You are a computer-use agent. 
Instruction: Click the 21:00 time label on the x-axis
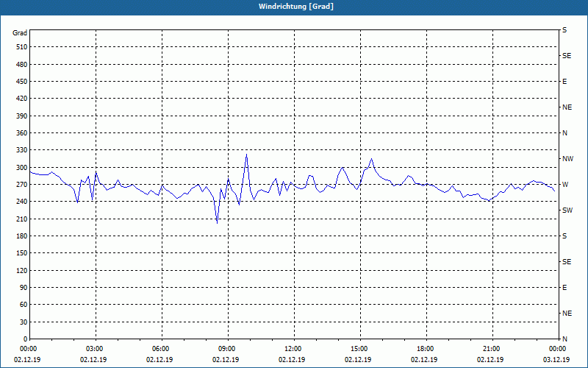[x=491, y=349]
